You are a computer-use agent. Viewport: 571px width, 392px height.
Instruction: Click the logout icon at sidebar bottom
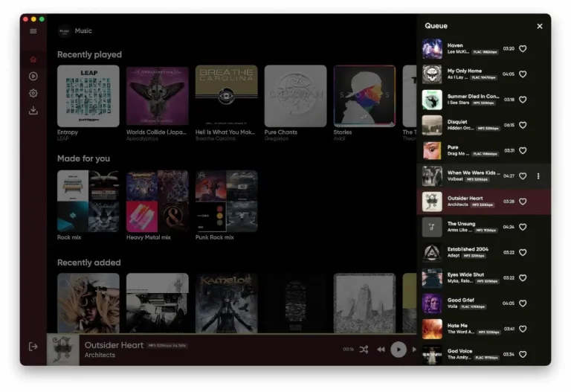33,347
